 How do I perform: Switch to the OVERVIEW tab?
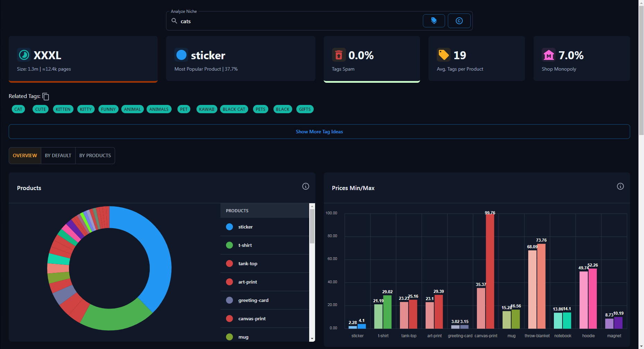point(25,155)
